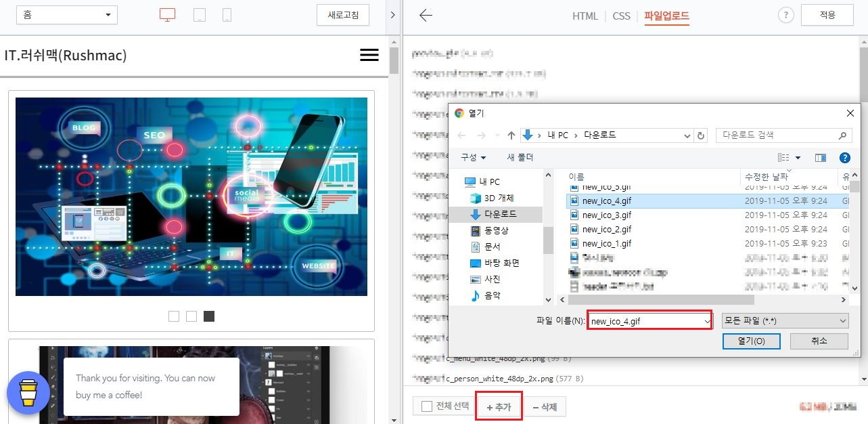This screenshot has height=424, width=868.
Task: Go up one folder in file dialog
Action: [511, 135]
